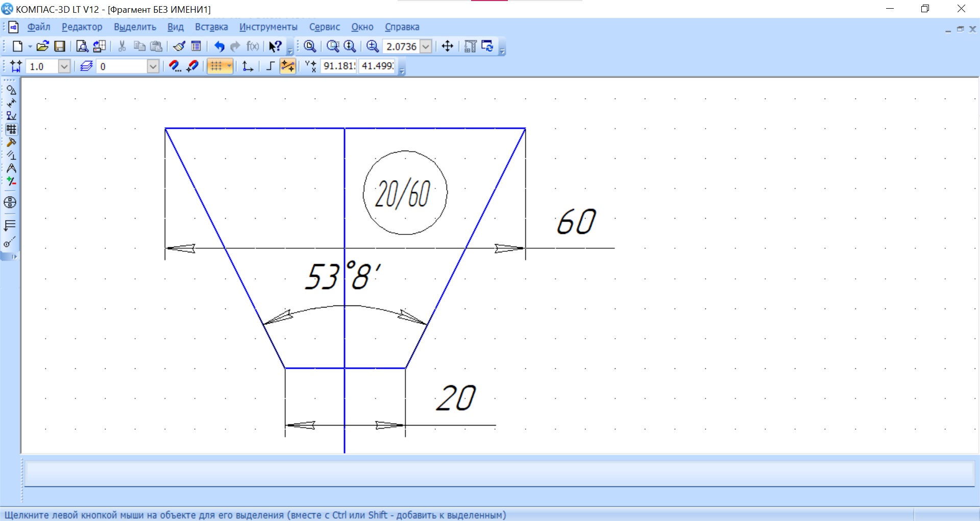The height and width of the screenshot is (521, 980).
Task: Open the Редактор menu
Action: 82,27
